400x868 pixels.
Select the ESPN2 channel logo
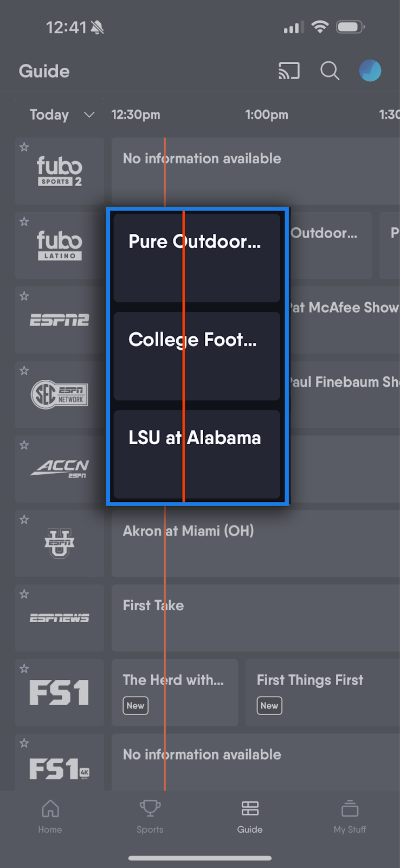pyautogui.click(x=60, y=321)
